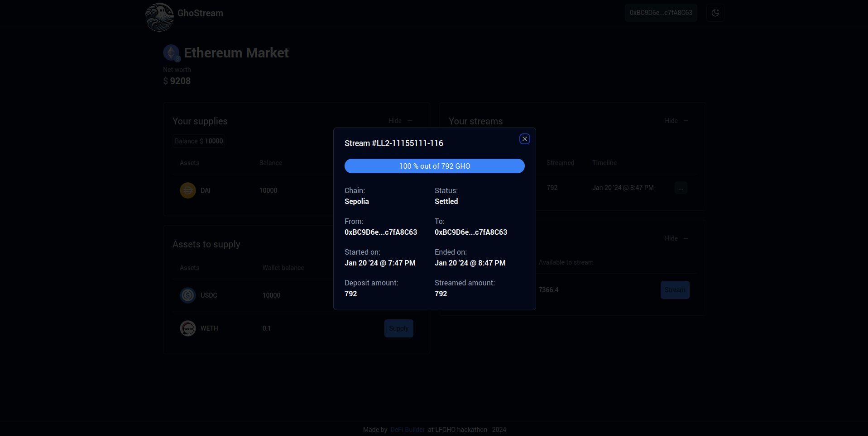Collapse the panel containing Available to stream
This screenshot has height=436, width=868.
click(676, 238)
